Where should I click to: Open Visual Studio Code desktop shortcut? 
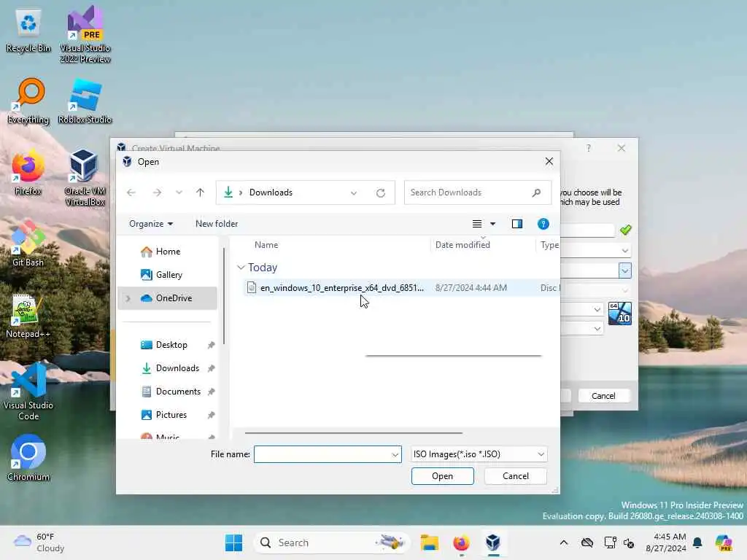coord(28,392)
